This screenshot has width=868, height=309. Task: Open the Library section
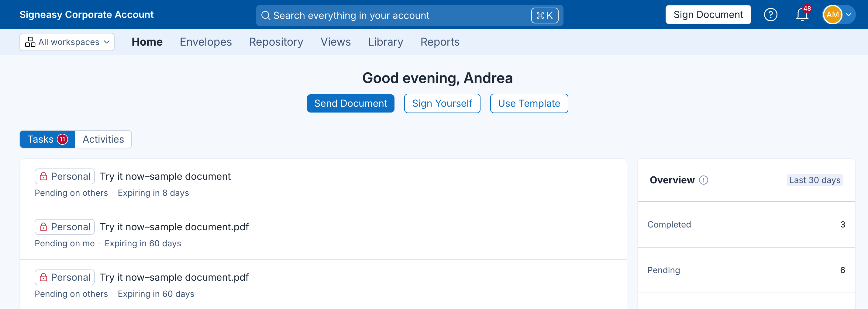pos(385,42)
